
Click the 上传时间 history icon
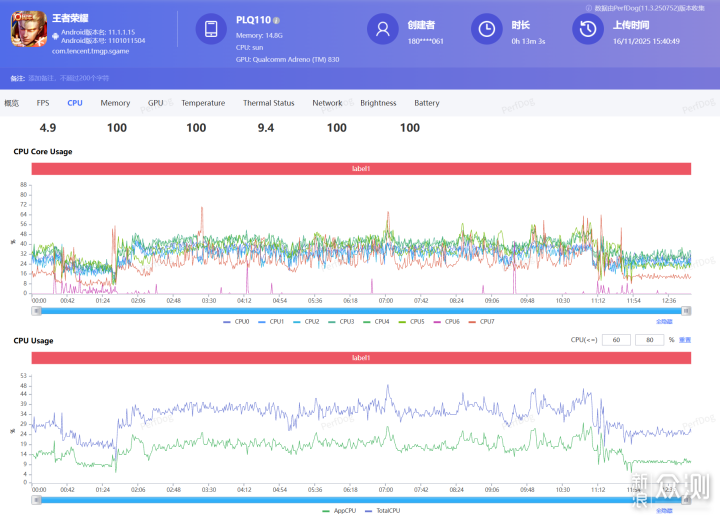tap(587, 30)
